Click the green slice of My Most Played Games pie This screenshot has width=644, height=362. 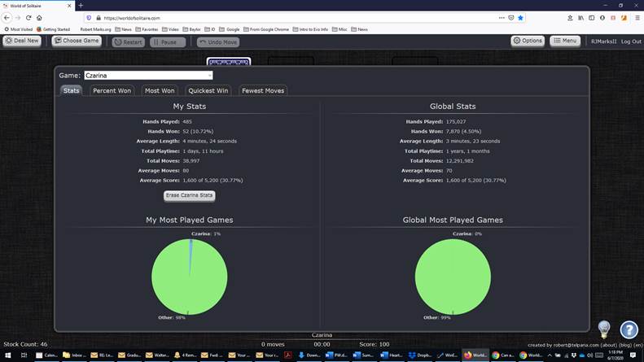pyautogui.click(x=183, y=277)
